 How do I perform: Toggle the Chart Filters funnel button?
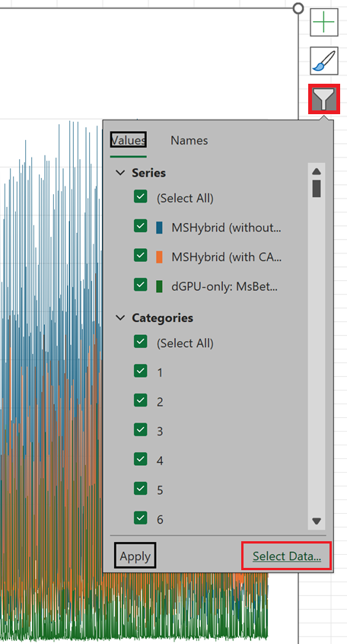[x=324, y=99]
